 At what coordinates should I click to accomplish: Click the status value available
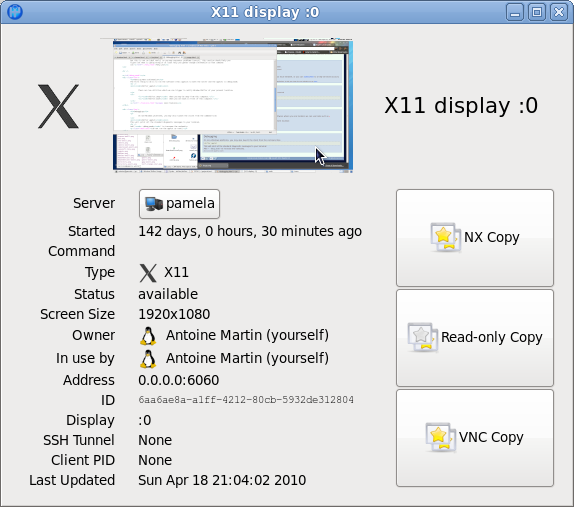(x=168, y=294)
